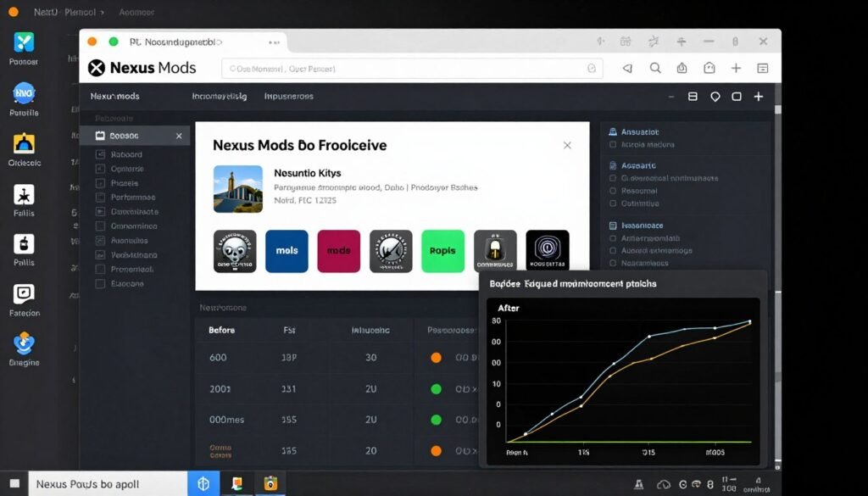The width and height of the screenshot is (868, 496).
Task: Collapse the Inaasnioace section header
Action: 636,226
